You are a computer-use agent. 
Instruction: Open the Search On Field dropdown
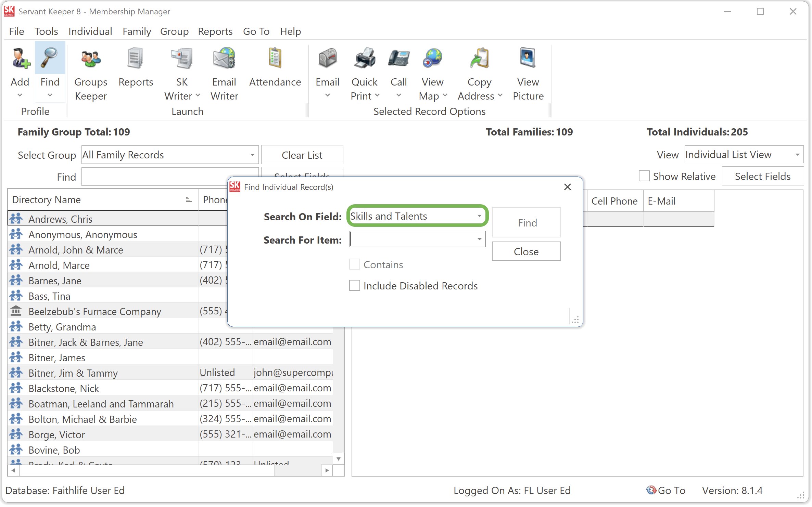point(417,216)
